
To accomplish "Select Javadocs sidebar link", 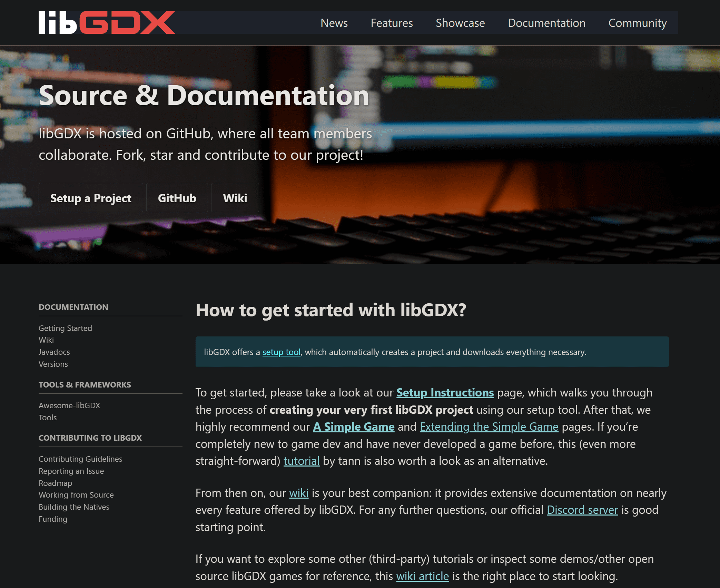I will point(54,352).
